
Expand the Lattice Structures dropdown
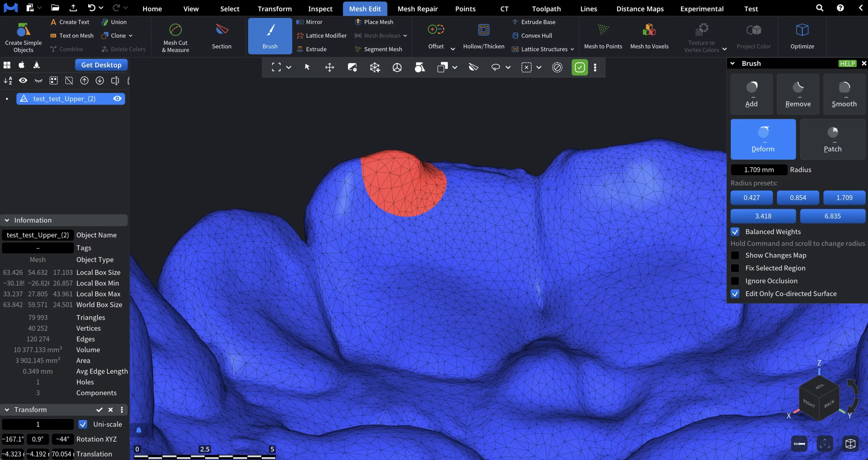(573, 49)
